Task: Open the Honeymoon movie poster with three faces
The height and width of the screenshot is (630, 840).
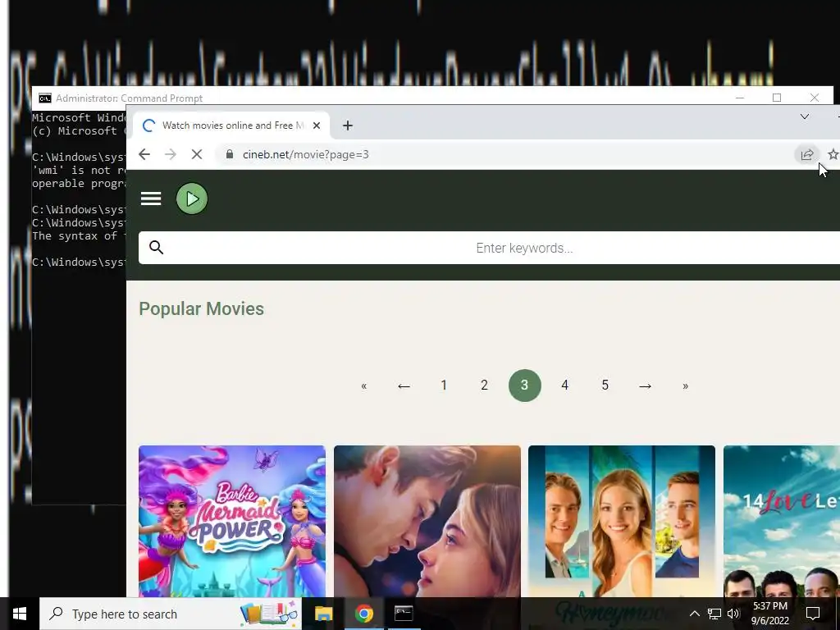Action: pos(622,521)
